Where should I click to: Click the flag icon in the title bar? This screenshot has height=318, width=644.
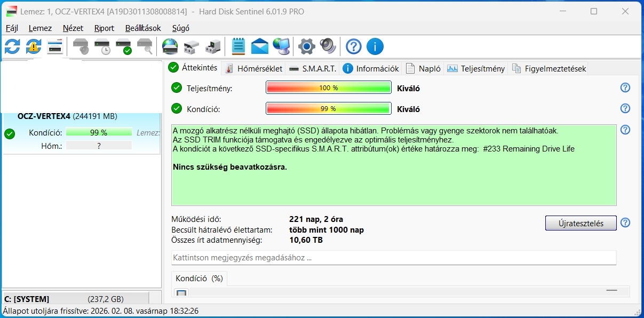coord(11,11)
